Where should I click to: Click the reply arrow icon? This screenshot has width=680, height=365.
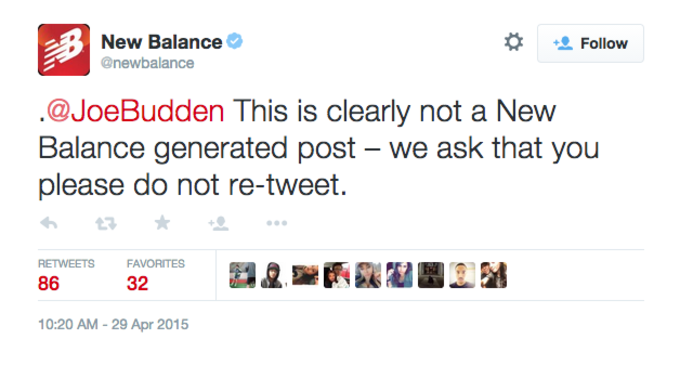(x=49, y=223)
